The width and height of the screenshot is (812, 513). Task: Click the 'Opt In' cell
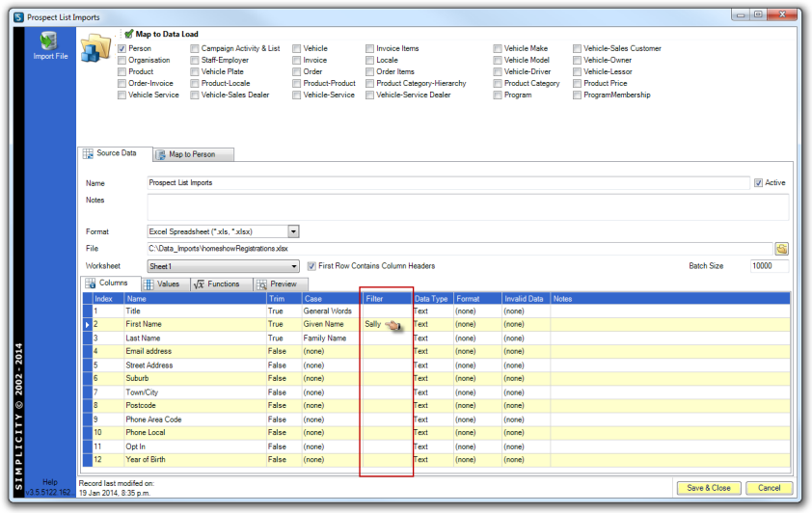pyautogui.click(x=195, y=446)
